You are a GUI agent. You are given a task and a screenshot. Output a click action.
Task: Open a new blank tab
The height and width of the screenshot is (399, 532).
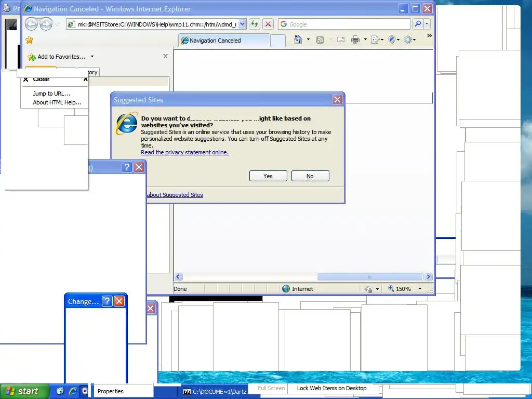click(278, 41)
